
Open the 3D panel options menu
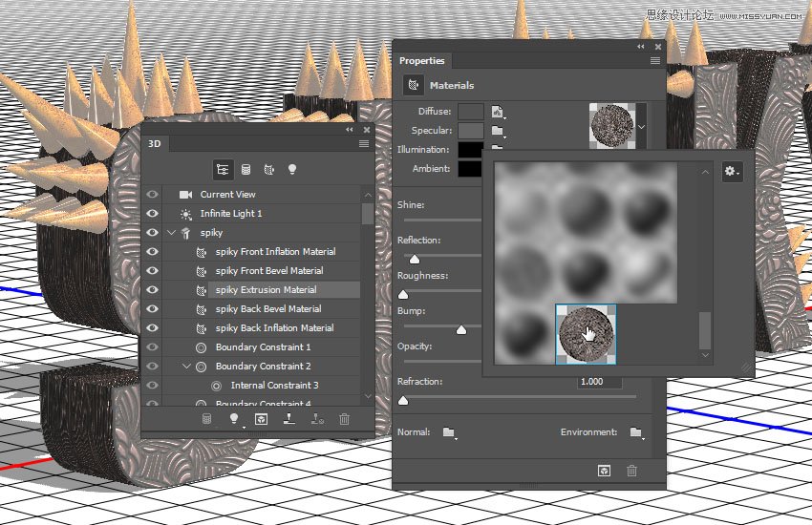[x=364, y=143]
